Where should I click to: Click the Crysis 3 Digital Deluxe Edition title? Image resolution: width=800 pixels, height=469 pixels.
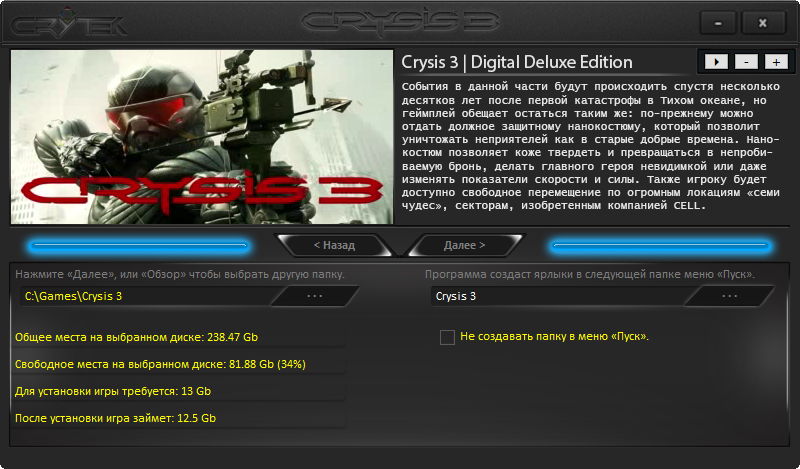pos(517,62)
